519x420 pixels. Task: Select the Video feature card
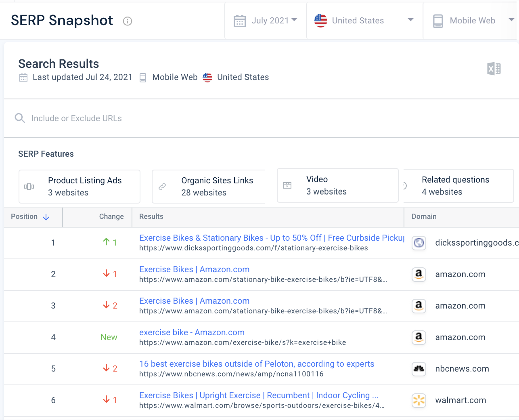[338, 185]
